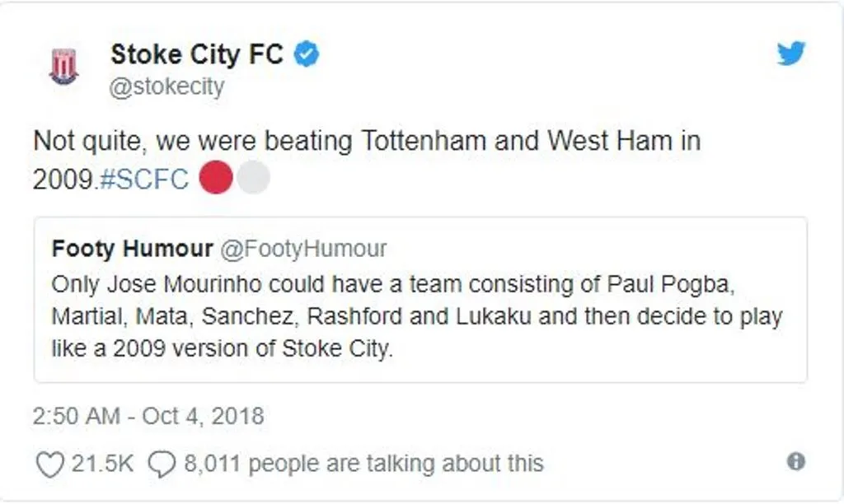Like the tweet with the heart icon

coord(50,464)
